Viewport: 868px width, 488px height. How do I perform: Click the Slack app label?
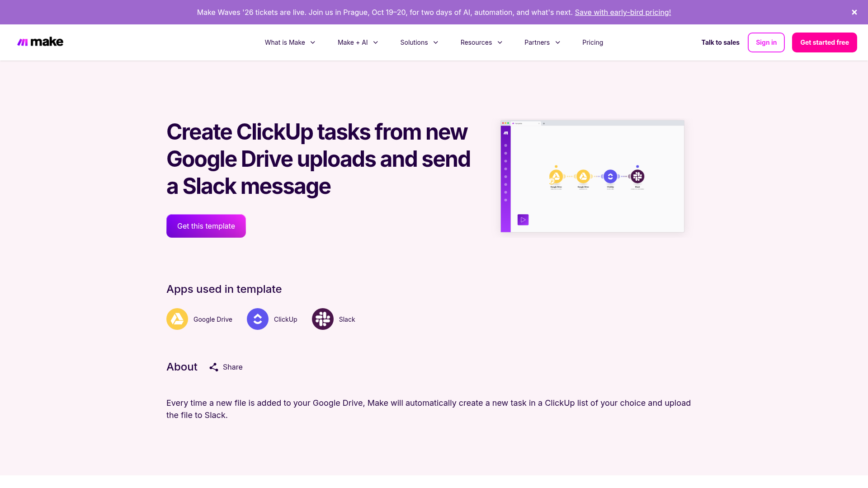347,319
